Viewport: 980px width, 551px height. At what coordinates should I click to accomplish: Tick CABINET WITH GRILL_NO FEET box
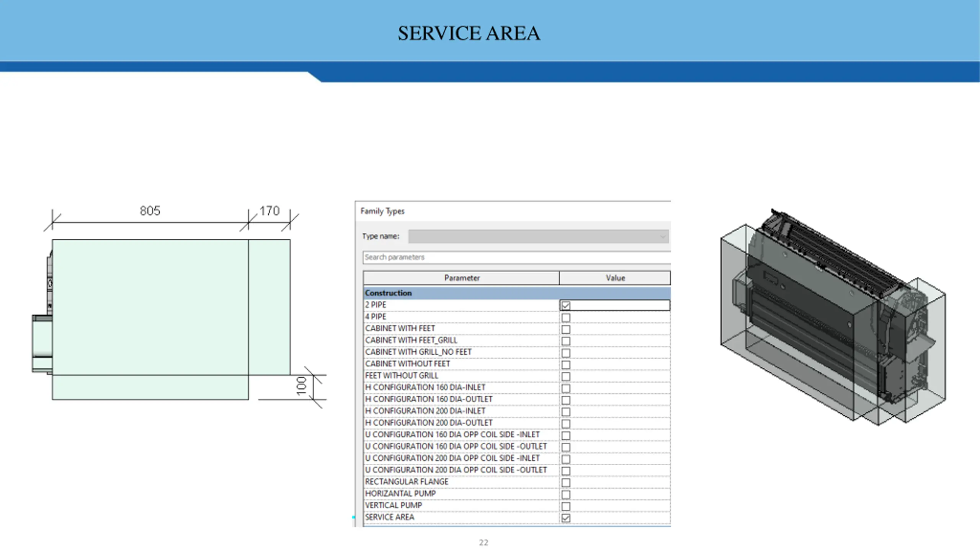pyautogui.click(x=565, y=353)
